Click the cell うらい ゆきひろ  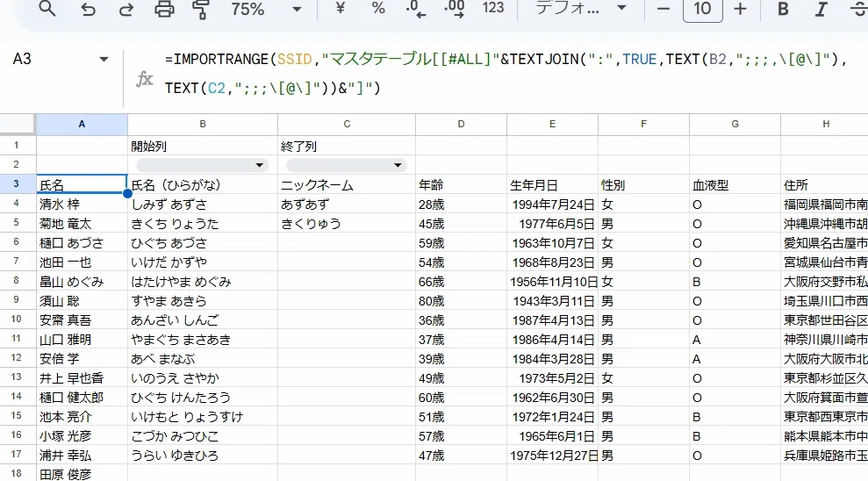203,456
